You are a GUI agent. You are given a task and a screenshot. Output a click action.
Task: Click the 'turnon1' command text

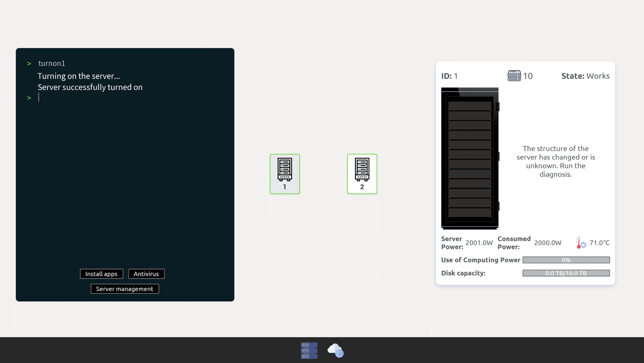click(x=52, y=63)
